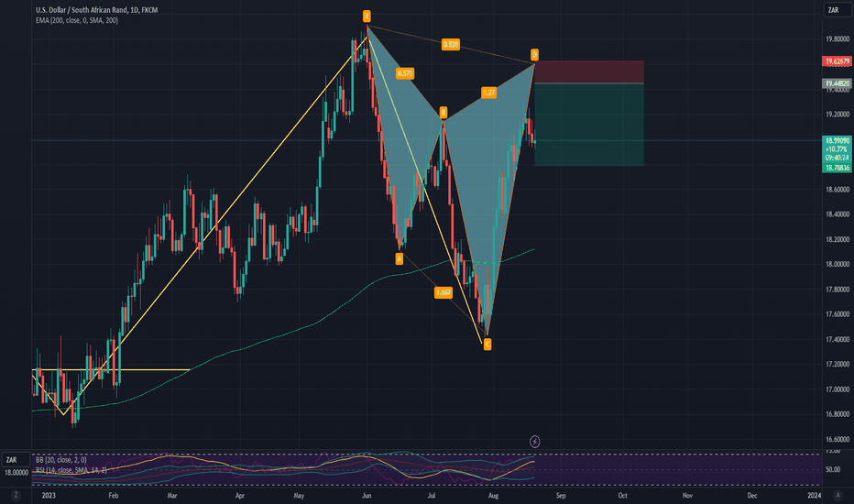
Task: Click the red 19.62679 stop price label
Action: pyautogui.click(x=837, y=61)
